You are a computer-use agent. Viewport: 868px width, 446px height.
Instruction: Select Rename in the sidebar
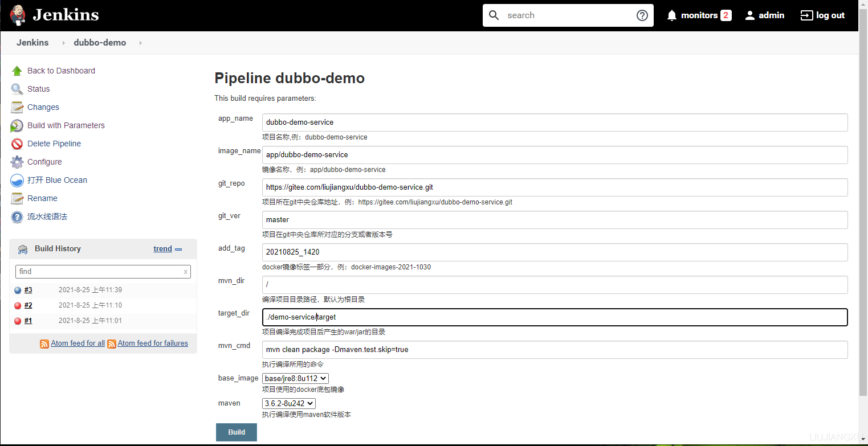click(x=42, y=198)
